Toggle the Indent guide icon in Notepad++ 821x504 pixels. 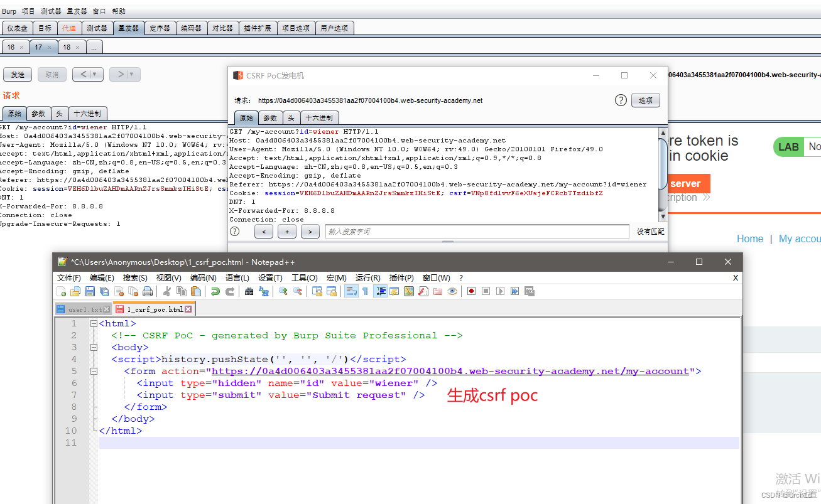(380, 291)
